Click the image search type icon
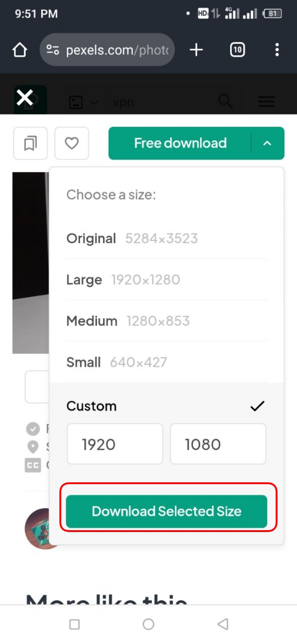The image size is (297, 644). pyautogui.click(x=77, y=101)
